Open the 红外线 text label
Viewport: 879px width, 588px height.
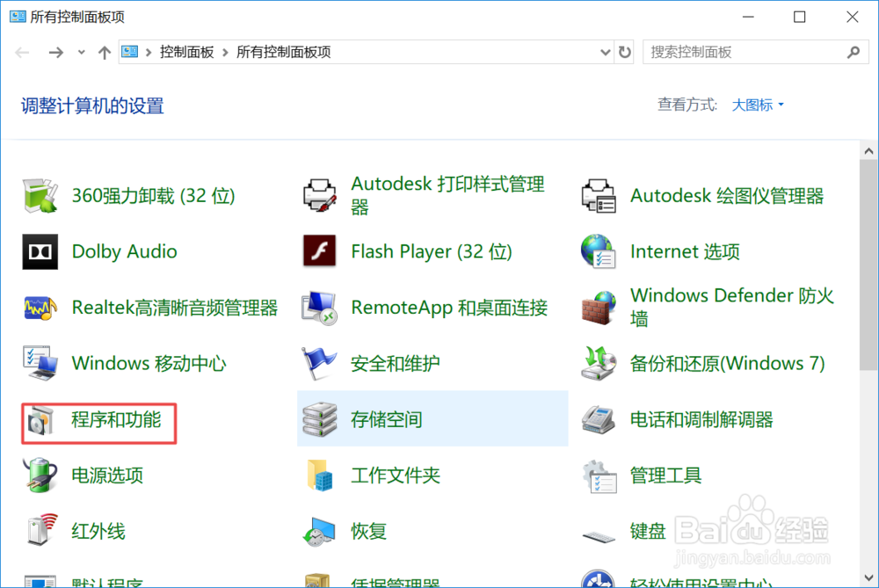98,532
